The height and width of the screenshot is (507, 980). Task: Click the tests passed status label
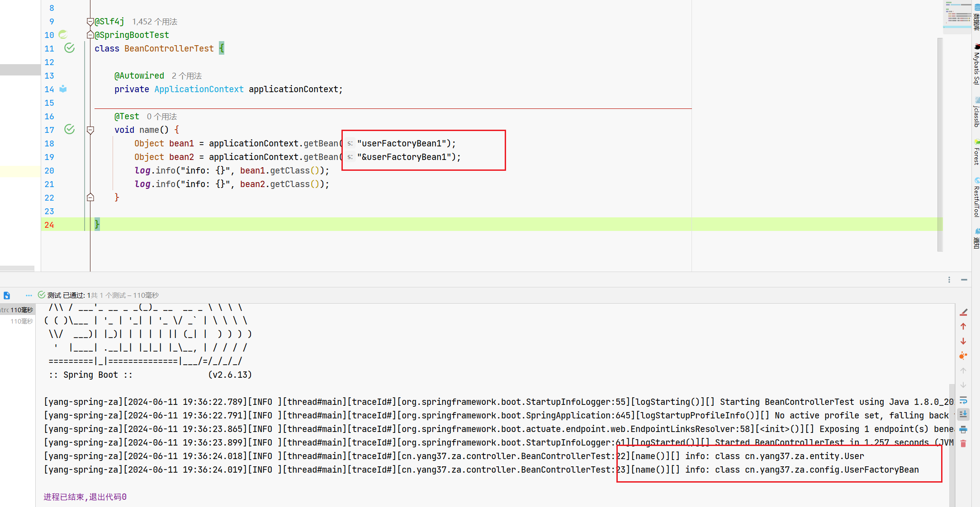click(x=99, y=295)
